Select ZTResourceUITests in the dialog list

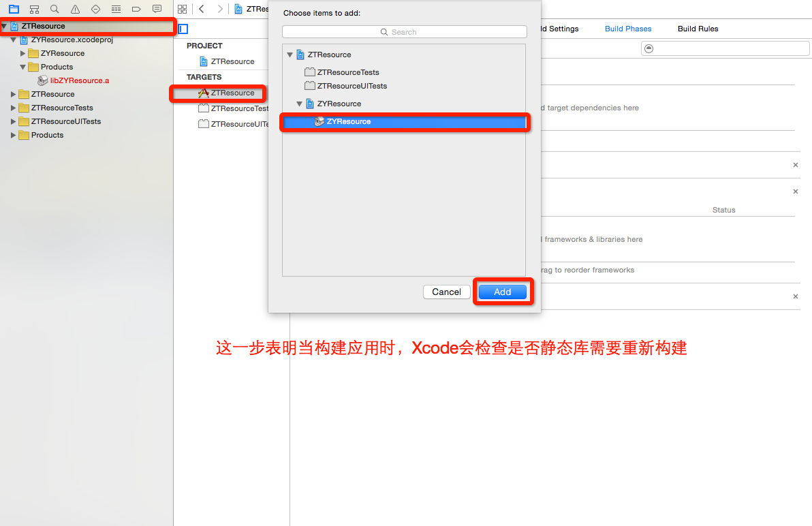coord(352,86)
